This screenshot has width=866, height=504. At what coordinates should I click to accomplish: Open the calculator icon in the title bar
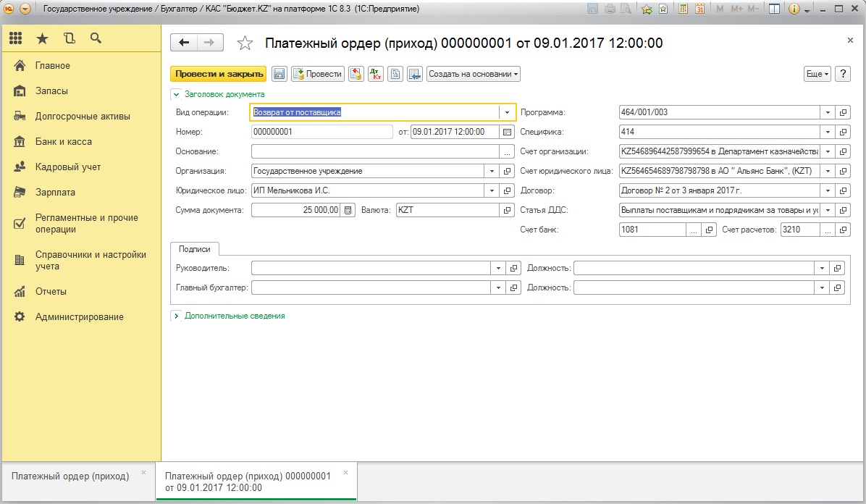(683, 9)
